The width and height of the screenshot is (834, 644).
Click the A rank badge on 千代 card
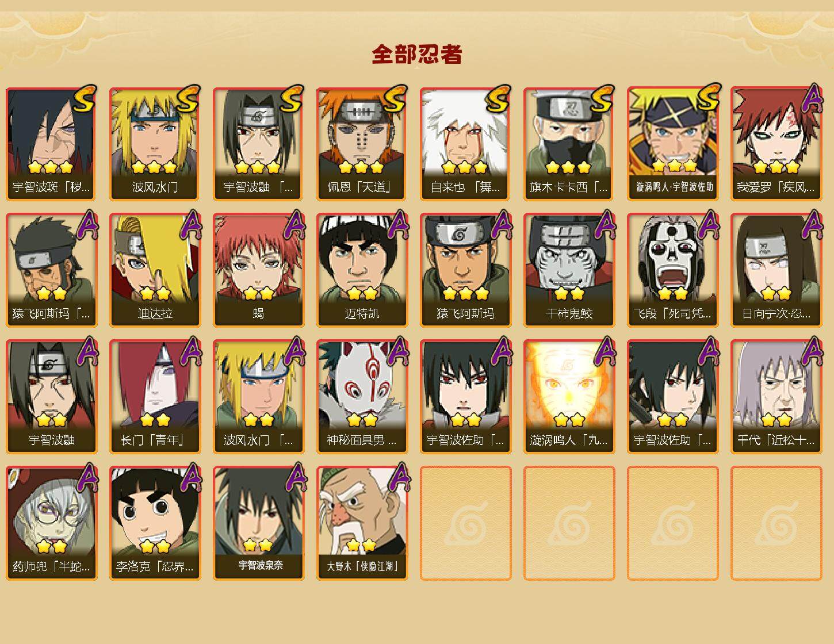pyautogui.click(x=812, y=351)
